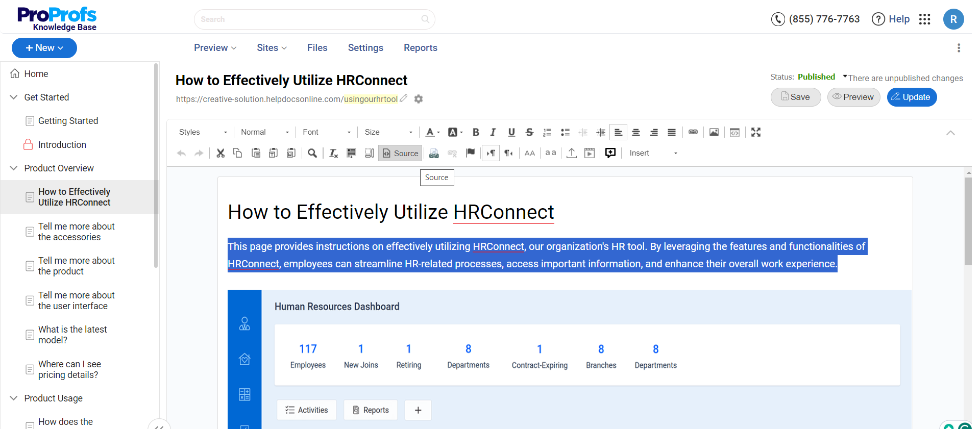Open the Introduction article
Viewport: 980px width, 429px height.
tap(62, 145)
